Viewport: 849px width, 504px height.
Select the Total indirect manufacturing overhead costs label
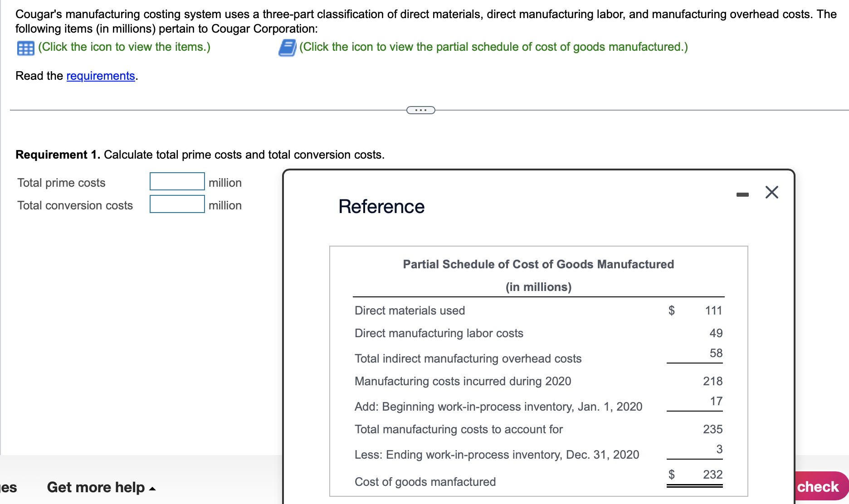coord(468,359)
